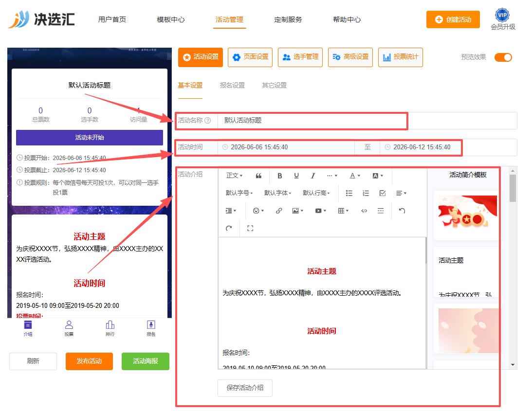
Task: Toggle the 预览效果 switch
Action: pyautogui.click(x=503, y=57)
